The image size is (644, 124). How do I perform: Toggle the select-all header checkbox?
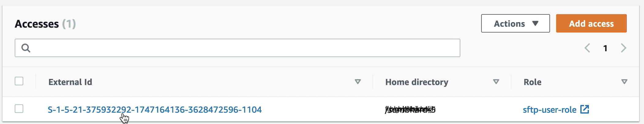coord(19,81)
